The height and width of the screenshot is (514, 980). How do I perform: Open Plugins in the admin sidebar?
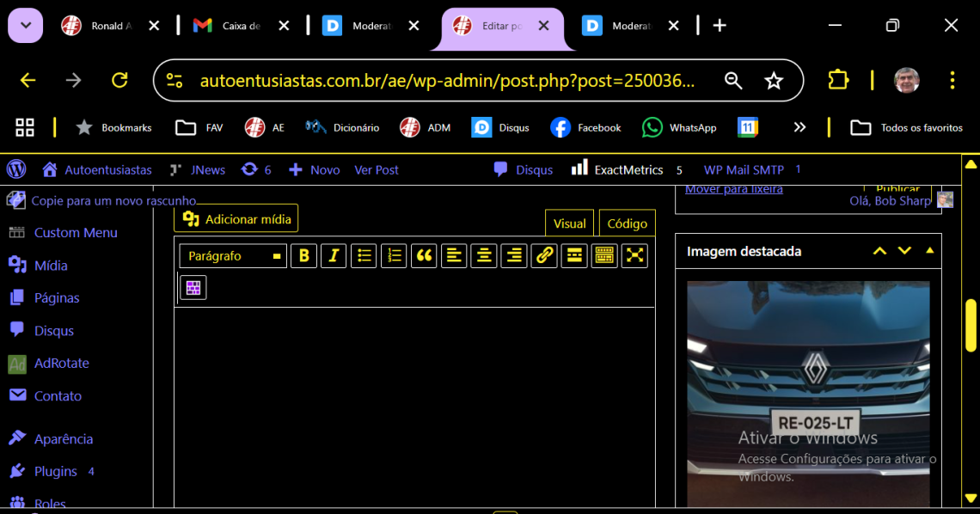click(x=56, y=471)
